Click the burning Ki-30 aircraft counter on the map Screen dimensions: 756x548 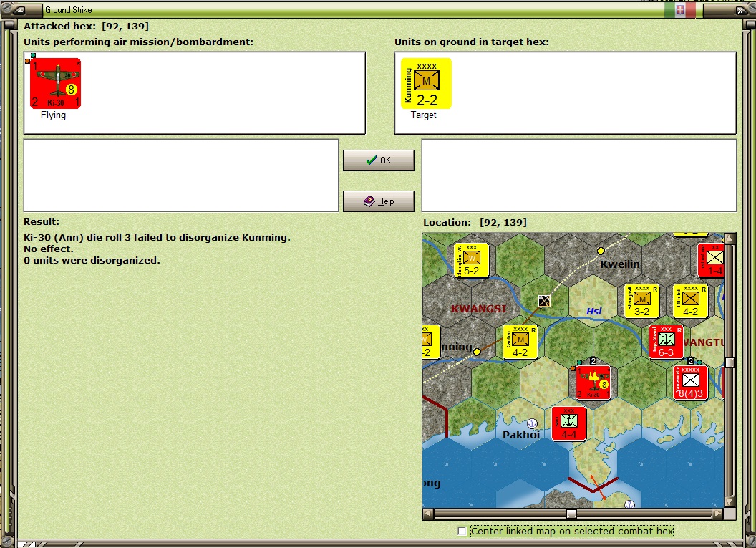(x=593, y=383)
